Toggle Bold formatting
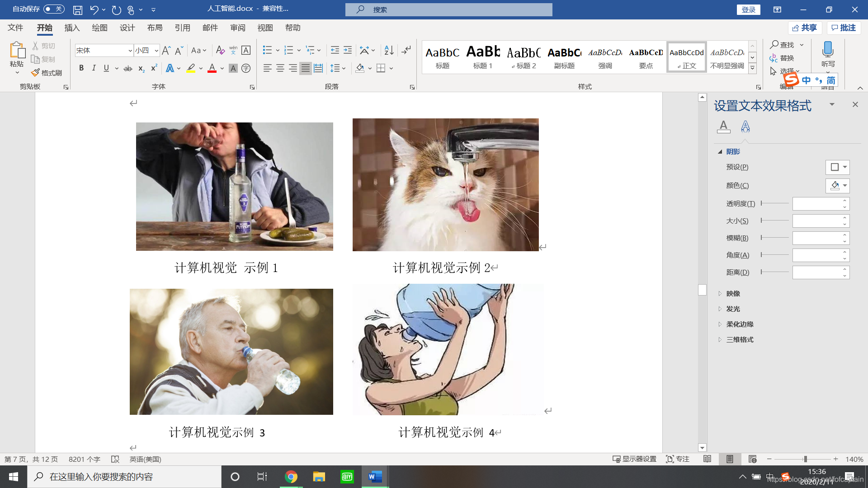 pos(81,68)
